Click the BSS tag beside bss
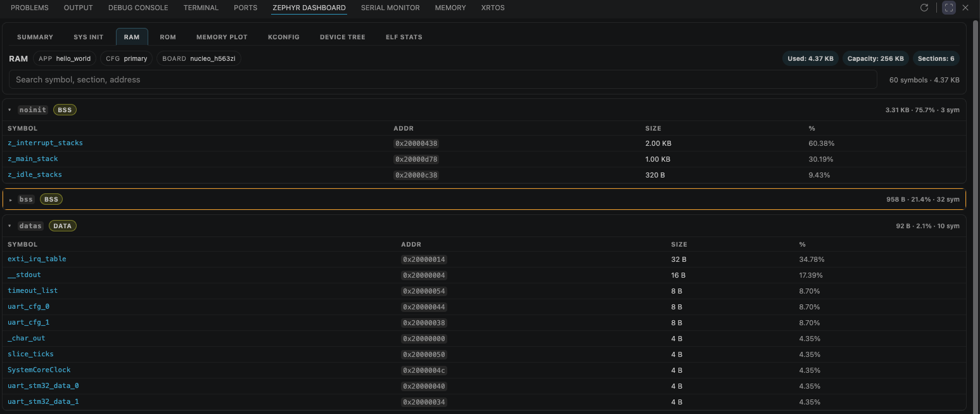 pyautogui.click(x=51, y=199)
